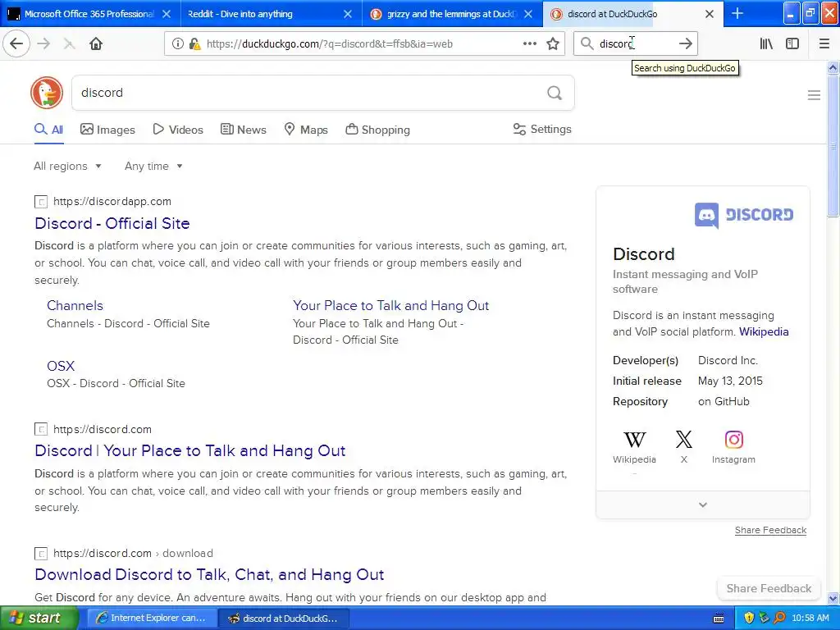Open the Firefox hamburger menu

pyautogui.click(x=824, y=44)
